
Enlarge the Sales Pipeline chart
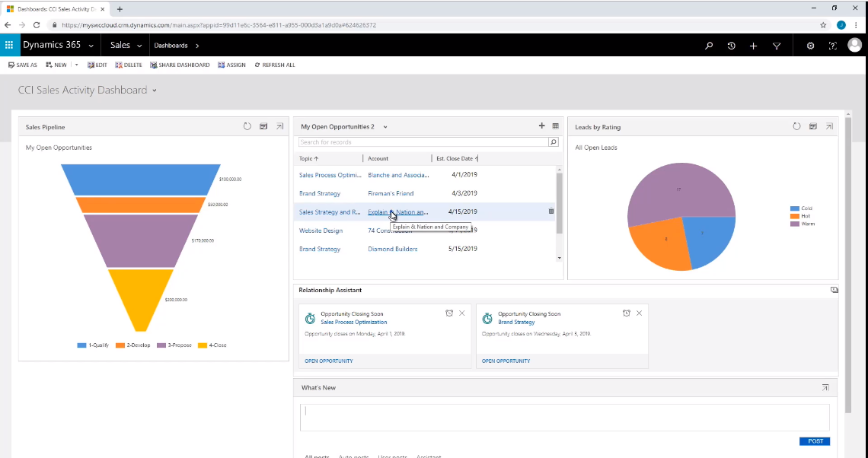click(280, 126)
